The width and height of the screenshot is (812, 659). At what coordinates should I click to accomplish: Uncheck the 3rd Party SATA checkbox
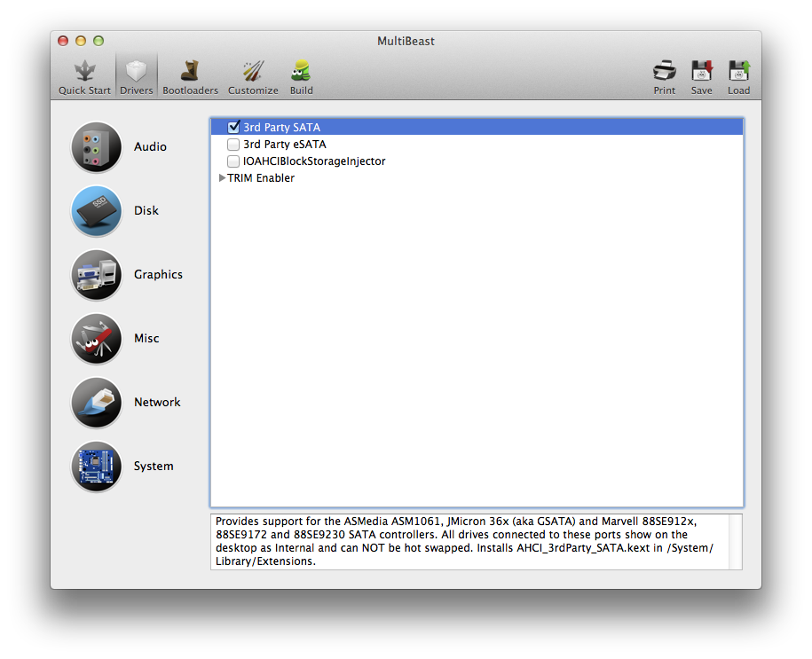tap(233, 127)
